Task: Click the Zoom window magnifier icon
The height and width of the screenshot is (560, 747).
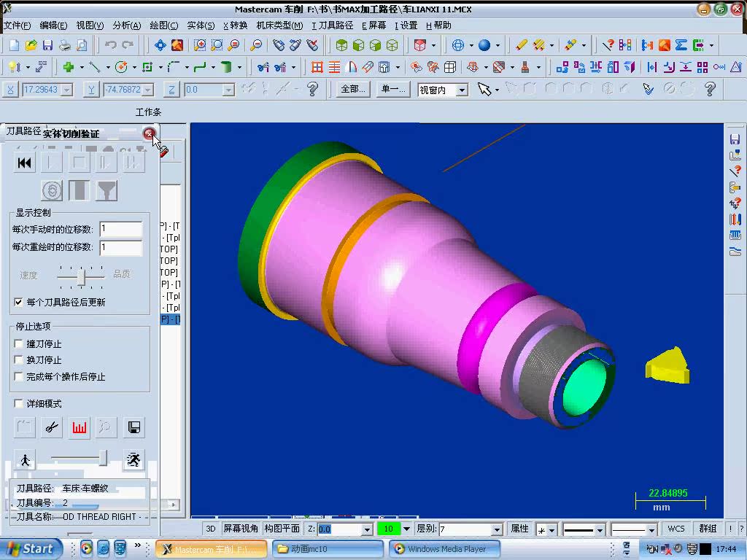Action: tap(200, 45)
